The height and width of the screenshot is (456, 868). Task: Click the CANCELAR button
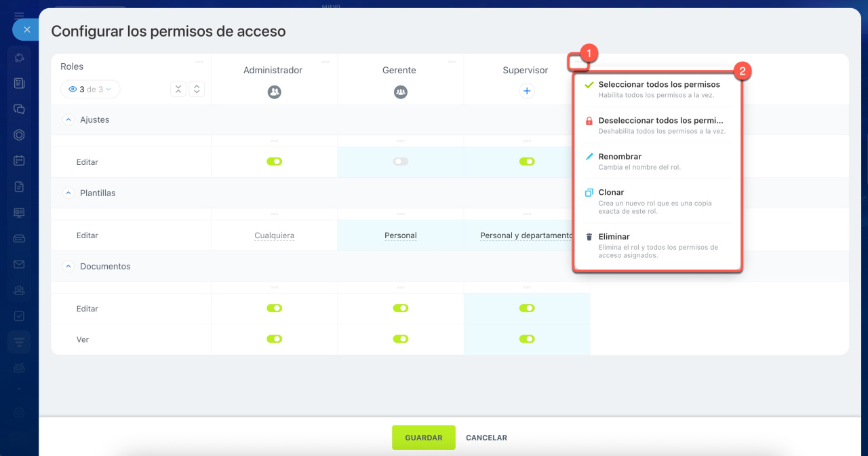pos(486,438)
